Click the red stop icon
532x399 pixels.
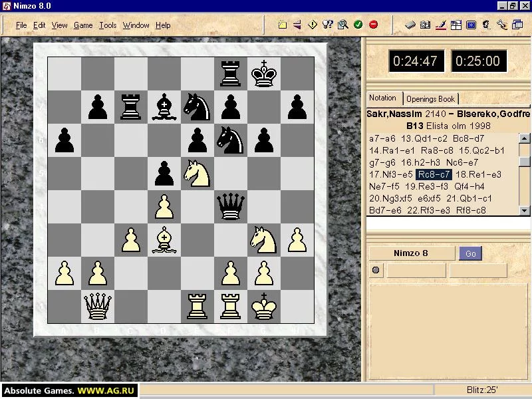[373, 25]
